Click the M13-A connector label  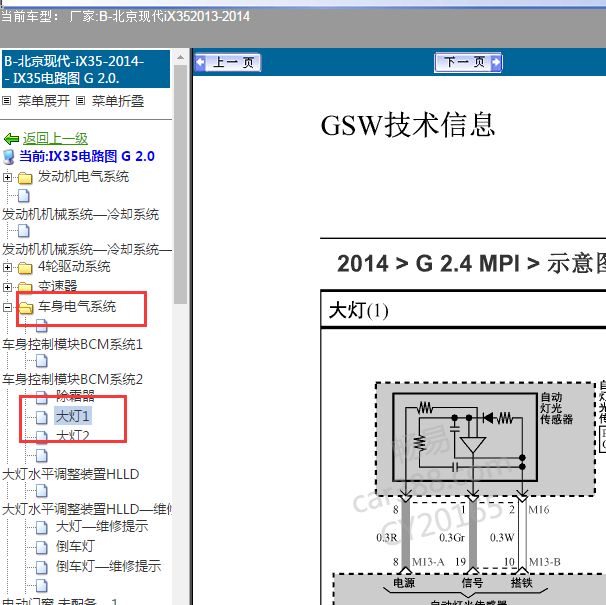428,562
